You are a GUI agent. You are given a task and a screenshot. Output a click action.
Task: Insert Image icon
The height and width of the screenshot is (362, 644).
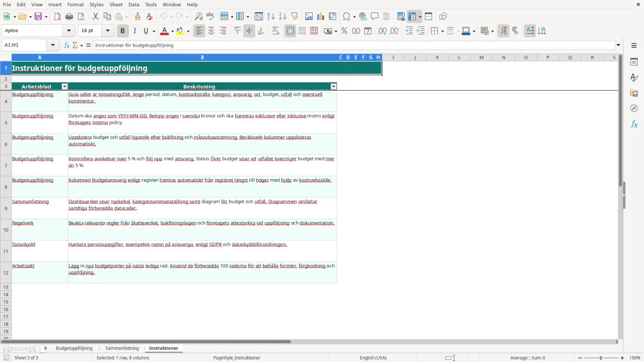pyautogui.click(x=309, y=17)
